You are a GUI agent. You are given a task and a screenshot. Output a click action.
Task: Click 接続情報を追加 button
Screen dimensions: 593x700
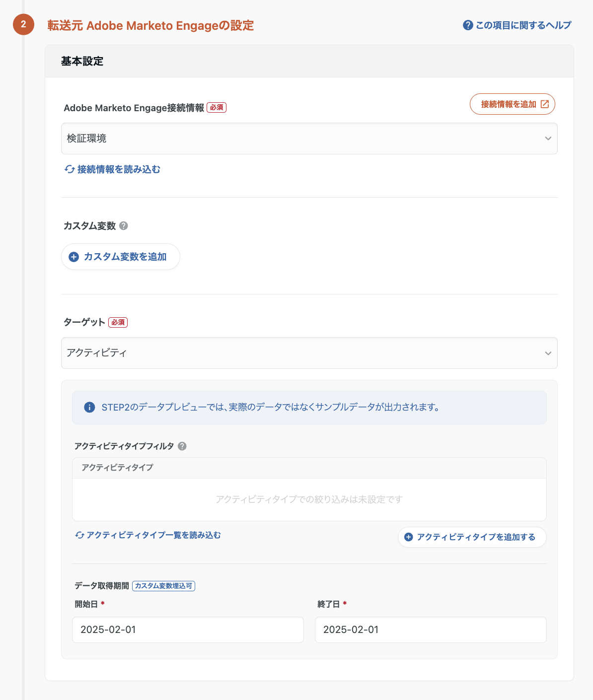pyautogui.click(x=512, y=104)
